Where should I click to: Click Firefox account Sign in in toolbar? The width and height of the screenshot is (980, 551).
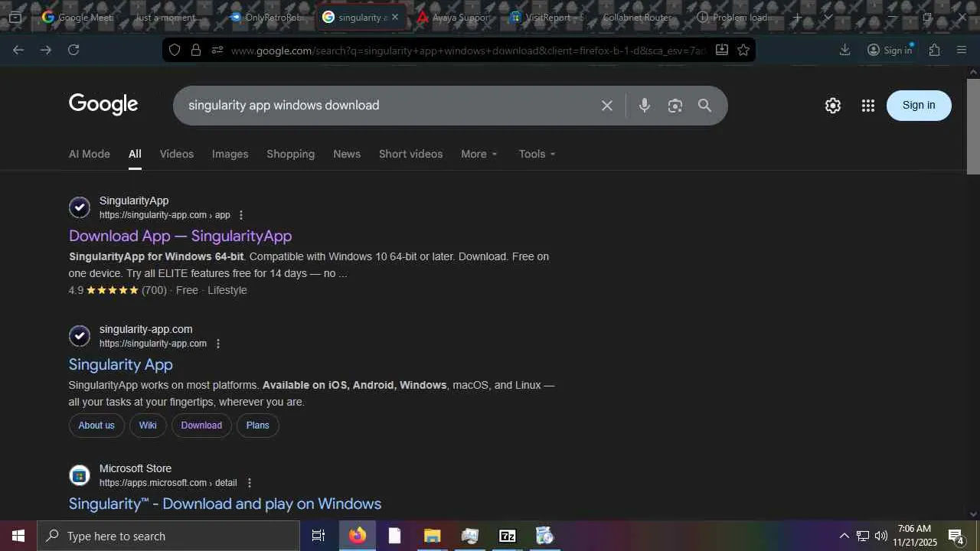[x=890, y=50]
